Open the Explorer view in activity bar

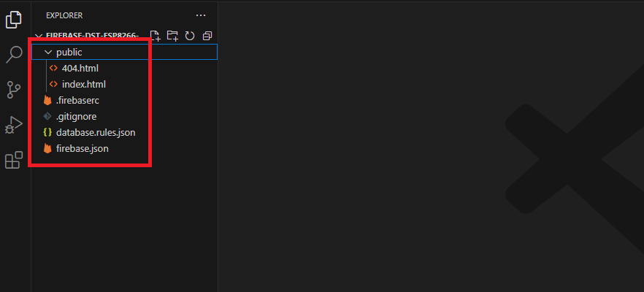pyautogui.click(x=13, y=20)
